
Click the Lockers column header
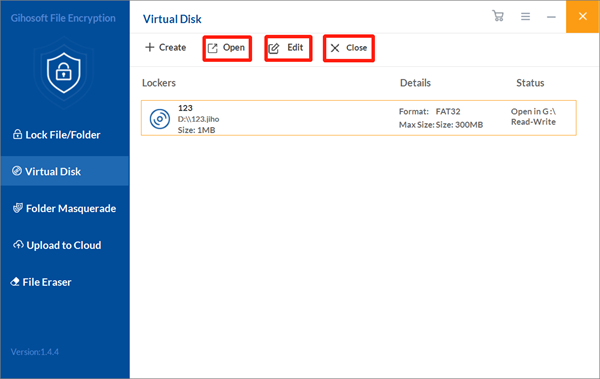pos(159,83)
